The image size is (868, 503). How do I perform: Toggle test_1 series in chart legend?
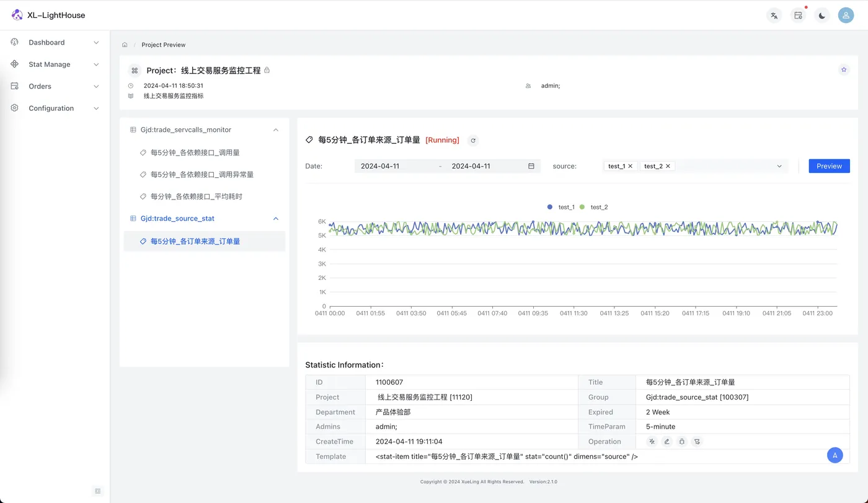point(561,207)
